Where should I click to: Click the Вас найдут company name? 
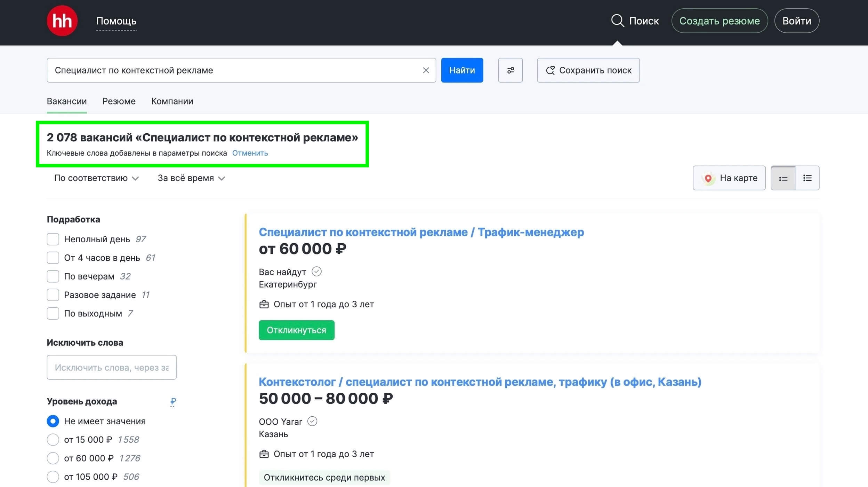282,272
